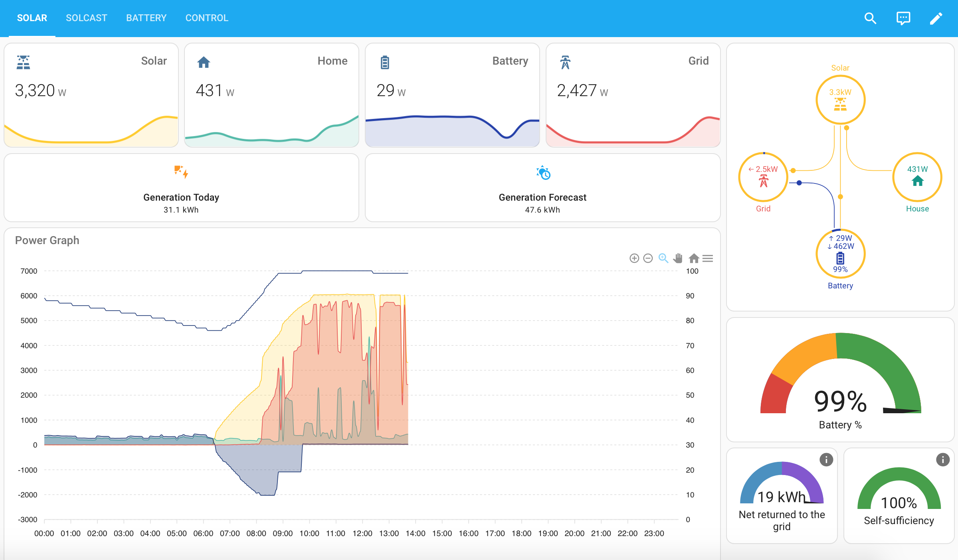The width and height of the screenshot is (958, 560).
Task: Click info icon on Self-sufficiency card
Action: (x=943, y=459)
